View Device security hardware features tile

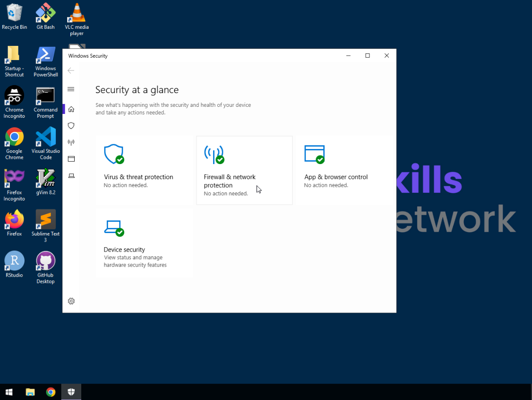click(144, 243)
